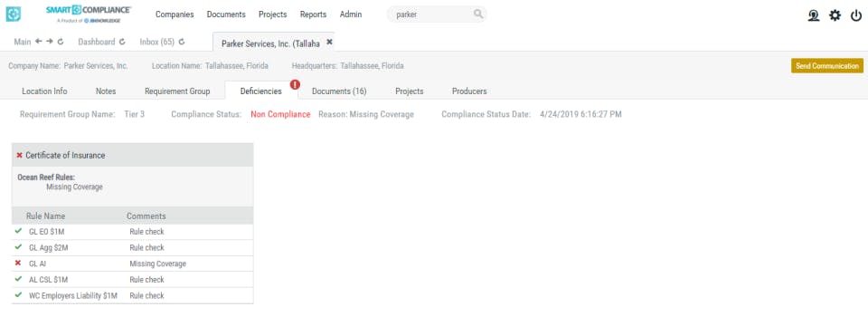The width and height of the screenshot is (868, 326).
Task: Click the compliance date 4/24/2019 6:16:27 PM
Action: (x=580, y=114)
